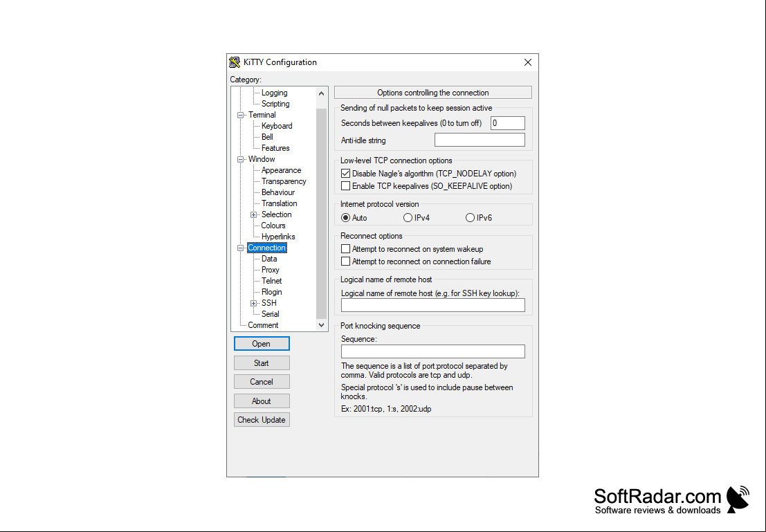766x532 pixels.
Task: Open the Features category
Action: (275, 148)
